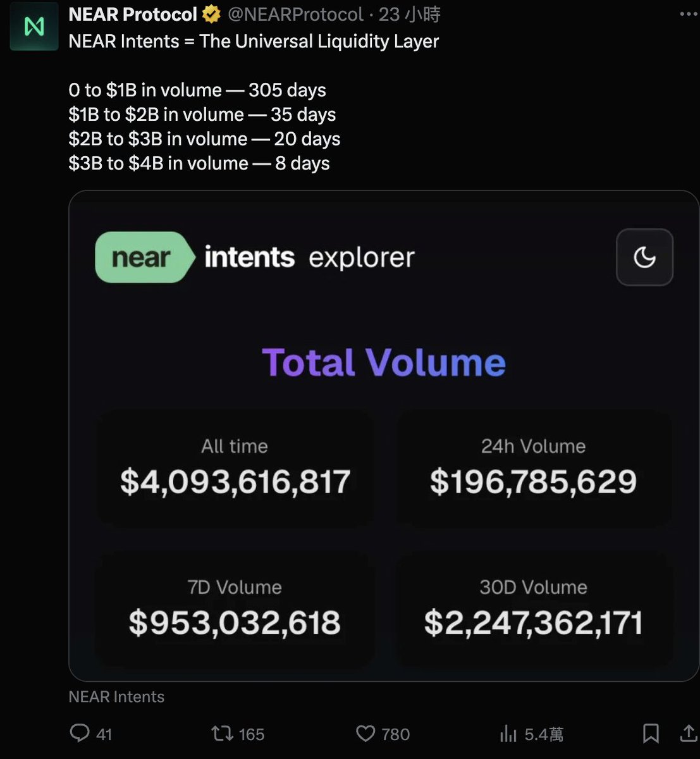Screen dimensions: 700x759
Task: Open the All time volume card
Action: (x=235, y=468)
